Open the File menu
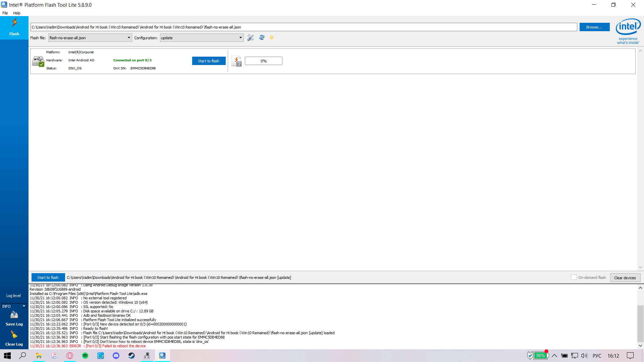 click(x=5, y=13)
